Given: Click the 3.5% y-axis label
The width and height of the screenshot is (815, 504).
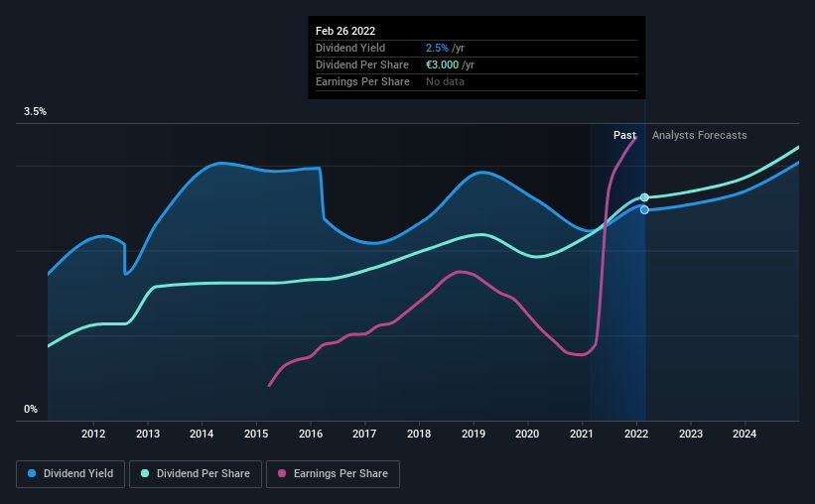Looking at the screenshot, I should point(35,112).
